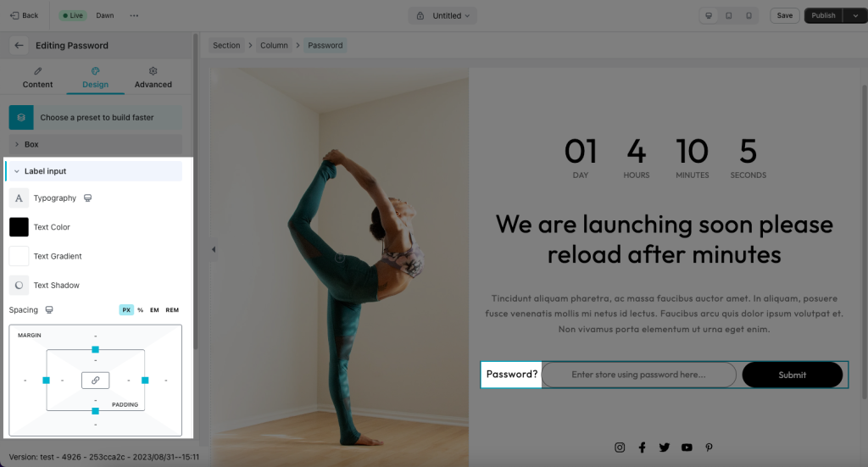The width and height of the screenshot is (868, 467).
Task: Open the YouTube social icon
Action: click(687, 447)
